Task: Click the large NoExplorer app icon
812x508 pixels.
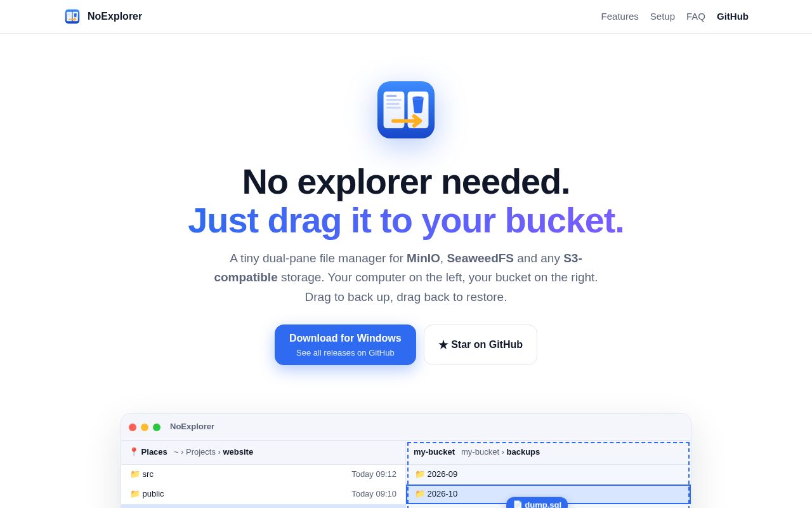Action: click(406, 110)
